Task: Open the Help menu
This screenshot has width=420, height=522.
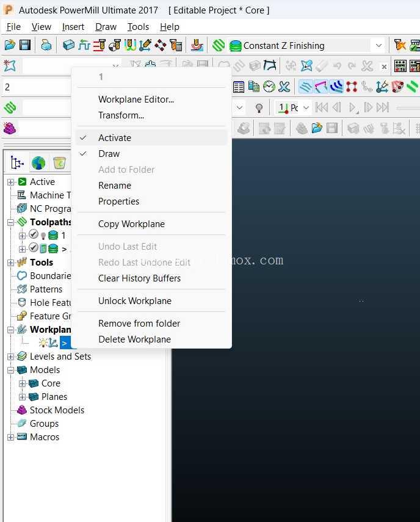Action: [169, 27]
